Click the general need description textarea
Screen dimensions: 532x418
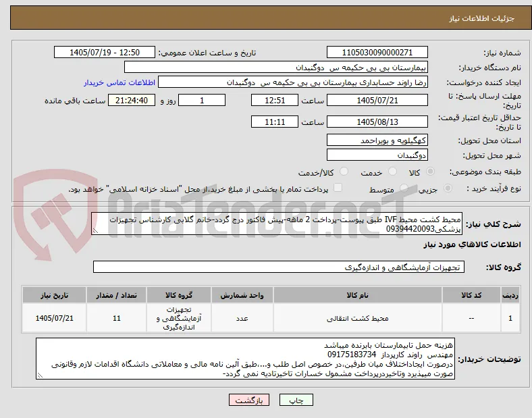tap(277, 224)
